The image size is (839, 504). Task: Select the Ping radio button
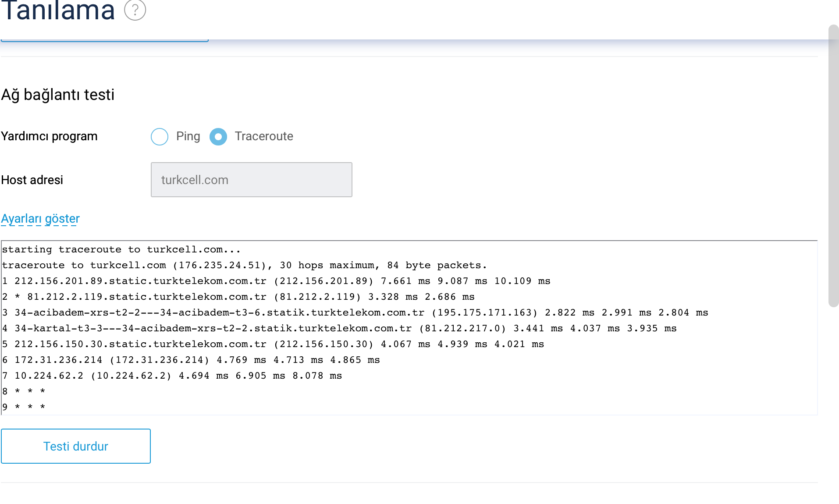pyautogui.click(x=160, y=137)
